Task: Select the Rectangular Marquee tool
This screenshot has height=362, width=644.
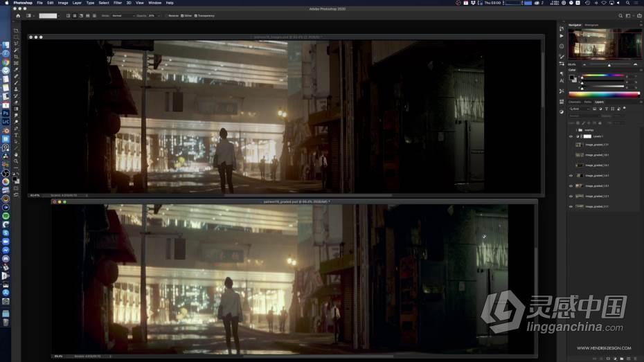Action: click(x=16, y=37)
